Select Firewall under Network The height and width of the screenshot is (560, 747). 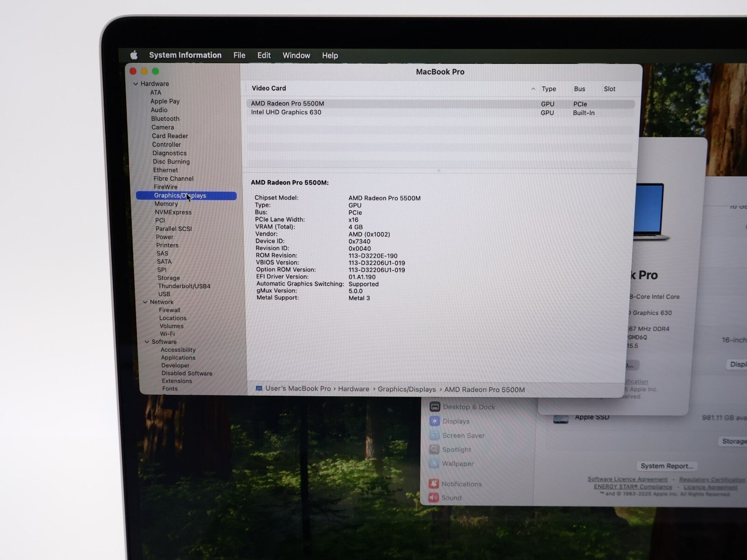(169, 310)
